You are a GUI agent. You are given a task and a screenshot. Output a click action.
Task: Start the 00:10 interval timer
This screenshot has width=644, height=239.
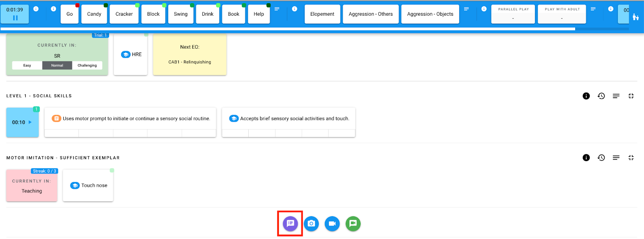click(22, 123)
